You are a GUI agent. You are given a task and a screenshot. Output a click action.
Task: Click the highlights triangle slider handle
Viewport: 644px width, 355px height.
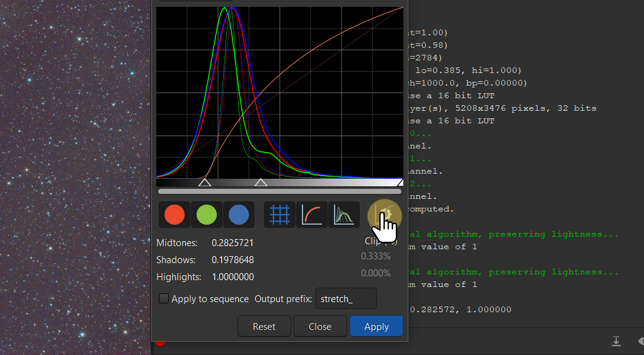pyautogui.click(x=400, y=183)
